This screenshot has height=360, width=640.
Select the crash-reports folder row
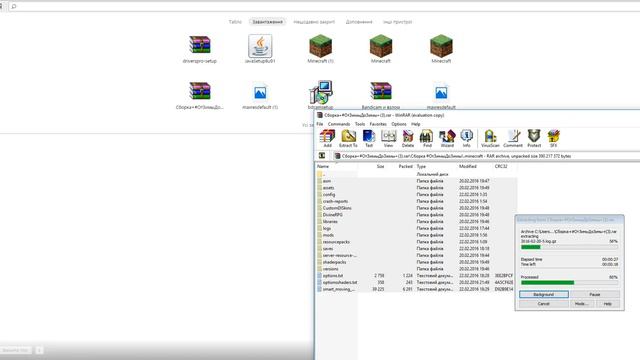coord(416,201)
